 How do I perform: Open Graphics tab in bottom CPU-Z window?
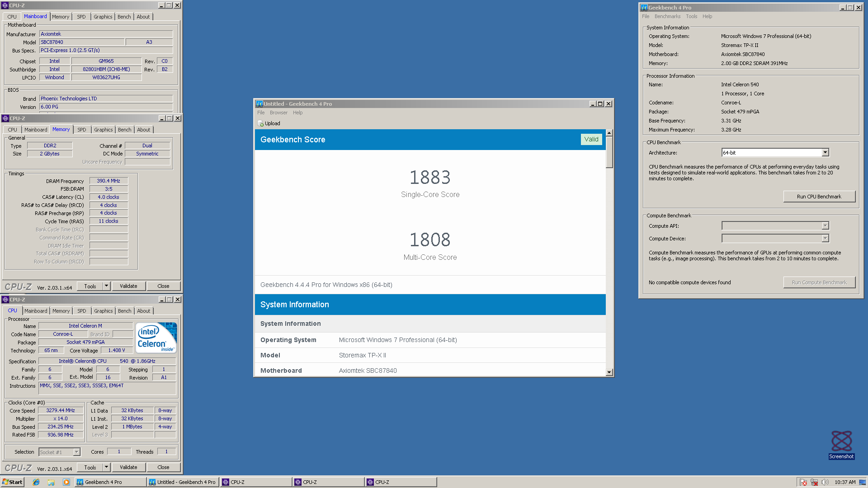pos(103,311)
